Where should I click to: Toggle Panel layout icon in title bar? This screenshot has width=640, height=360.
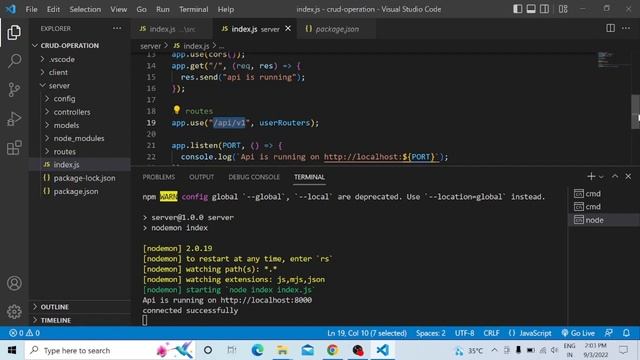[531, 9]
